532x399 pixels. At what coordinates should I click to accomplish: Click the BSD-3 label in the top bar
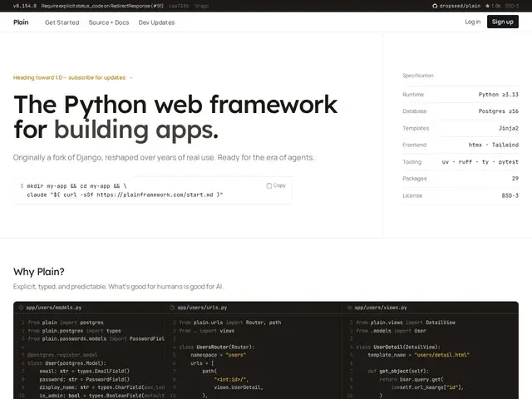point(512,6)
